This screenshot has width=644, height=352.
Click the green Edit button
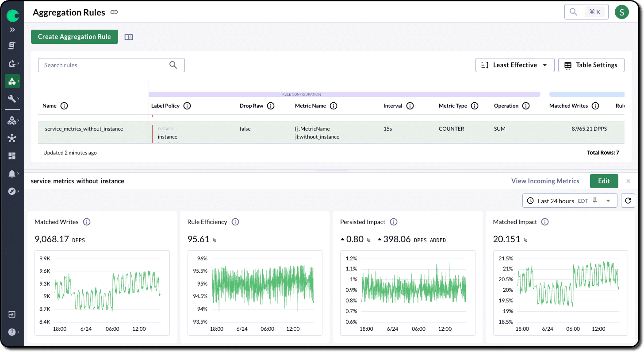[604, 181]
